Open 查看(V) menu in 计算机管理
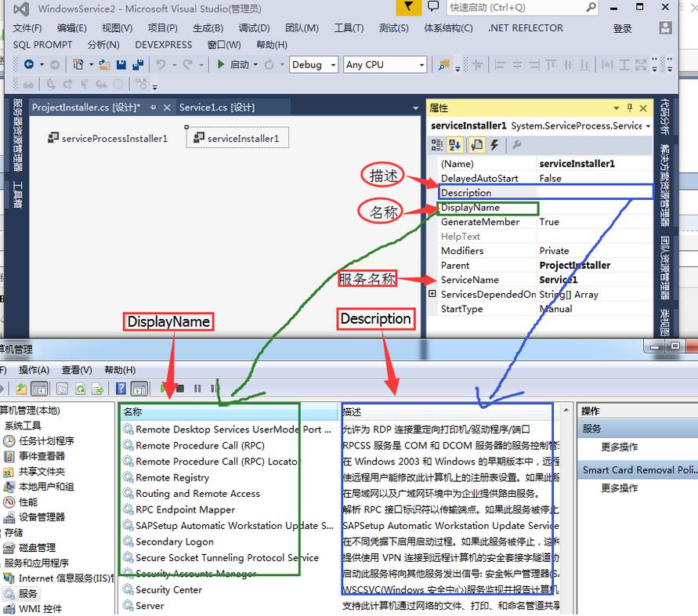The image size is (698, 616). pyautogui.click(x=77, y=370)
